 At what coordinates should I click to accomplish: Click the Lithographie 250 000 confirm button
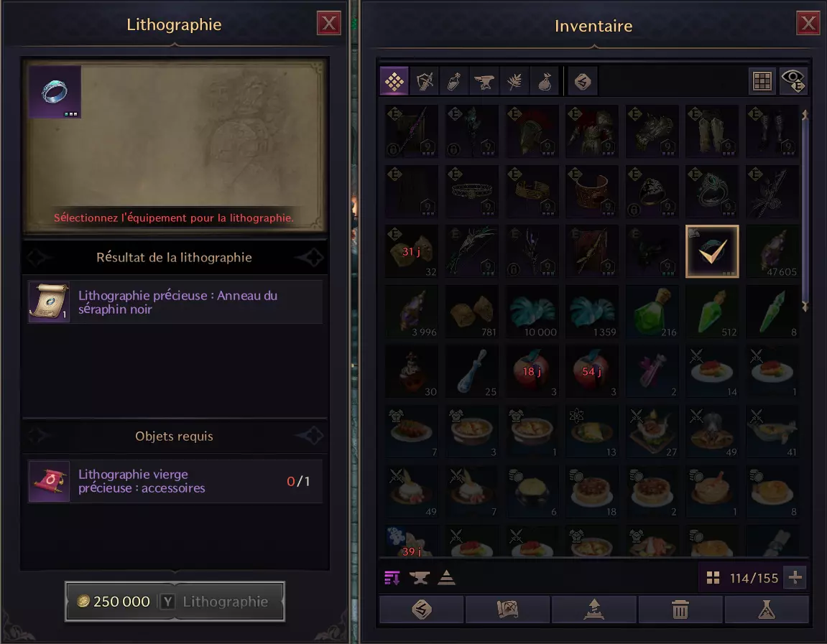[175, 602]
